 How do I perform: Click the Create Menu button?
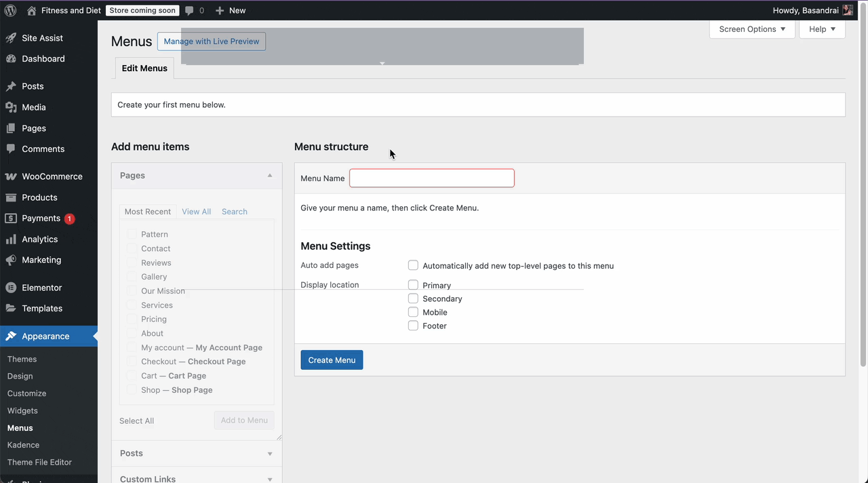tap(332, 360)
